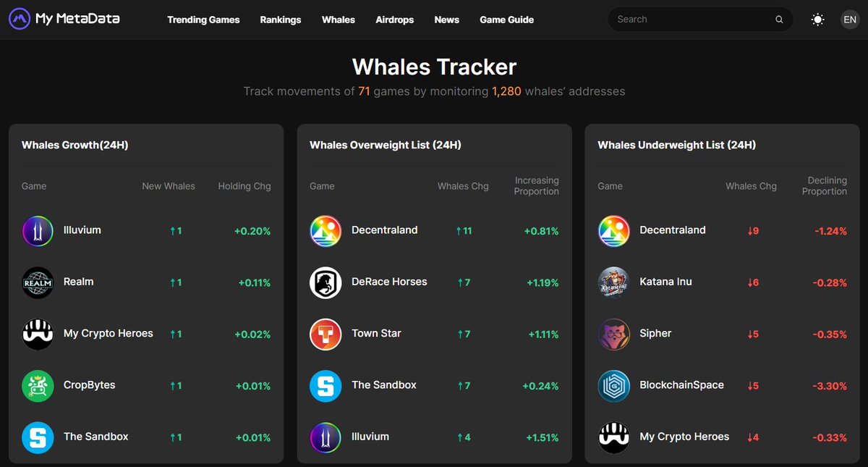868x467 pixels.
Task: Open Decentraland in Whales Underweight List
Action: click(x=673, y=230)
